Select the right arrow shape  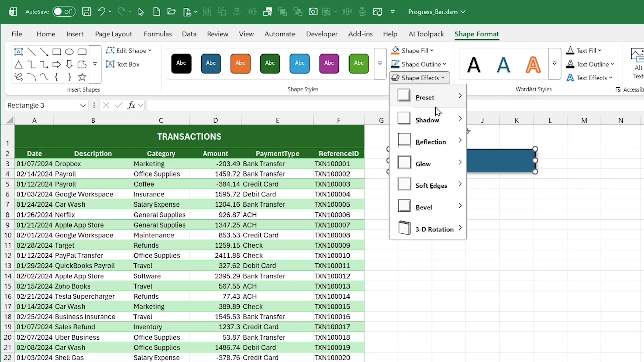click(57, 64)
